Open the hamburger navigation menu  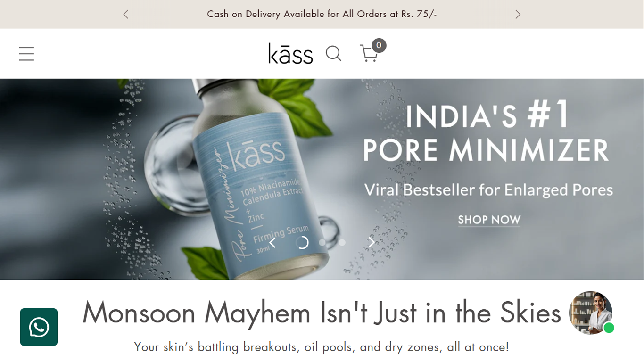(x=26, y=54)
